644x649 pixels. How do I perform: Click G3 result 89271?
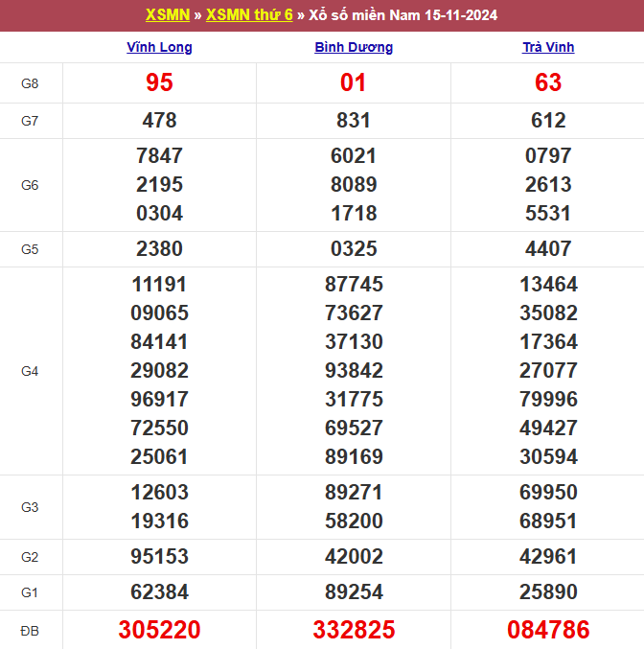click(x=354, y=493)
